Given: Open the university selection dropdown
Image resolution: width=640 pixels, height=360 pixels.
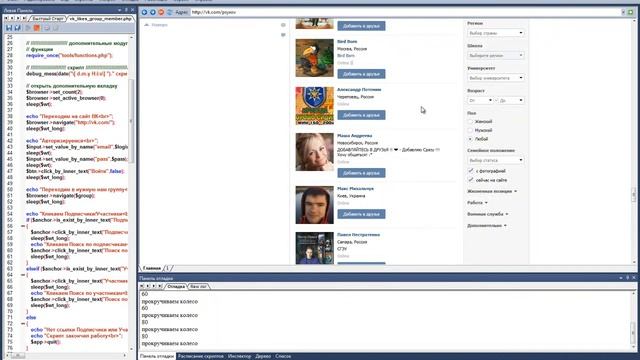Looking at the screenshot, I should click(496, 78).
